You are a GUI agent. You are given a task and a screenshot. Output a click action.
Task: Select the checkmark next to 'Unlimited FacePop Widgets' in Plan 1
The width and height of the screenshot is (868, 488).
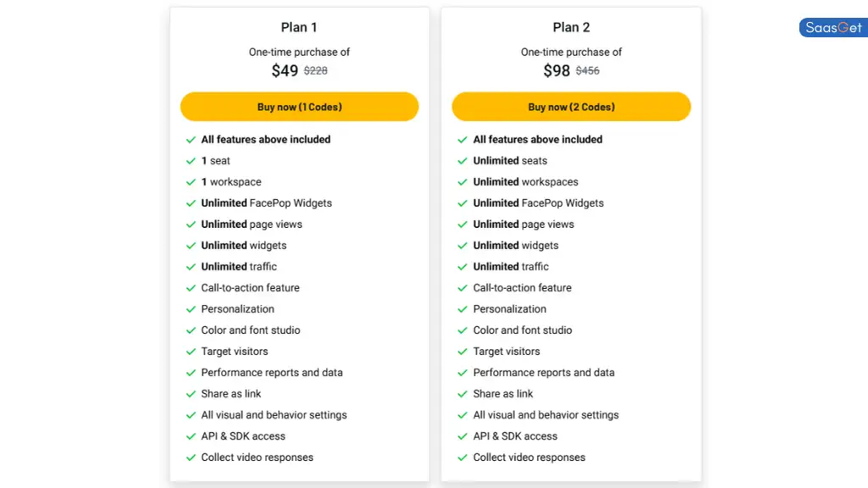tap(190, 202)
